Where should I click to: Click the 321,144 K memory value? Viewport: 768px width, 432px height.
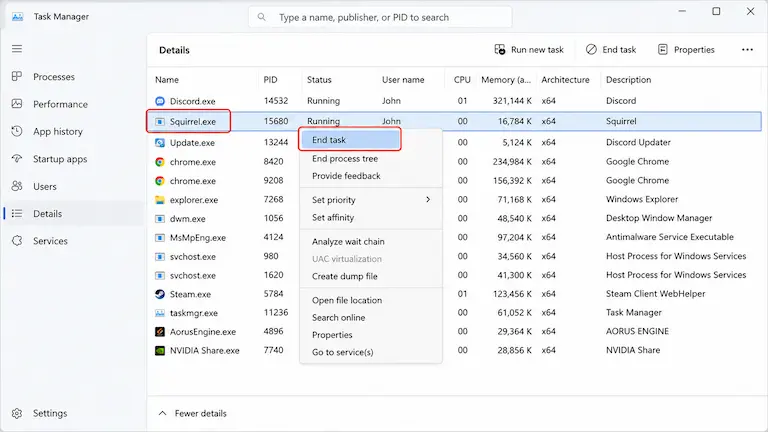click(512, 100)
